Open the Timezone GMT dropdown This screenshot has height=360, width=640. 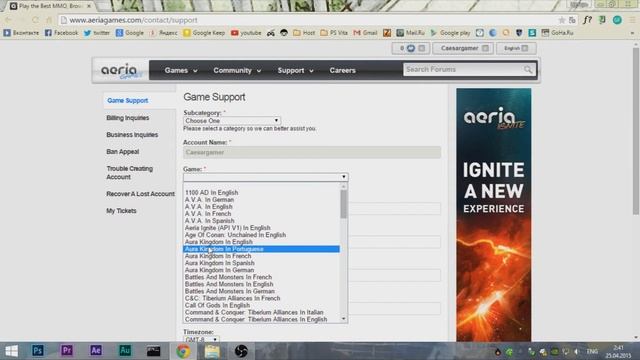coord(201,339)
